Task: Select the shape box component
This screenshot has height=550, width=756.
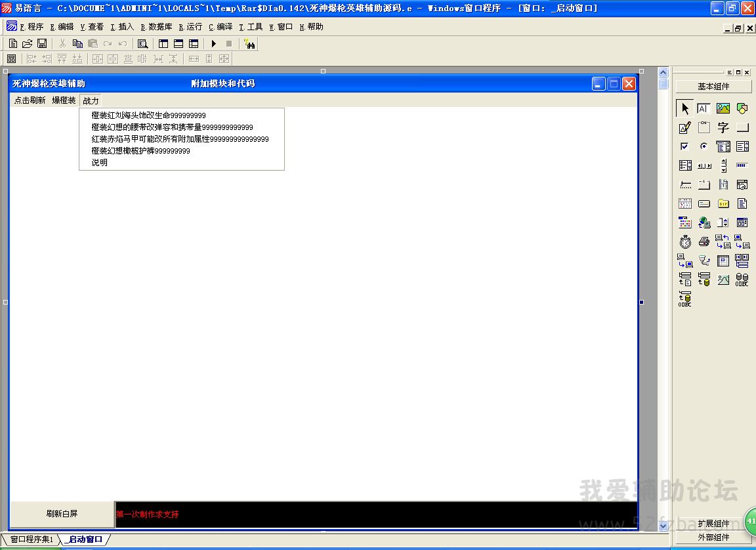Action: [742, 108]
